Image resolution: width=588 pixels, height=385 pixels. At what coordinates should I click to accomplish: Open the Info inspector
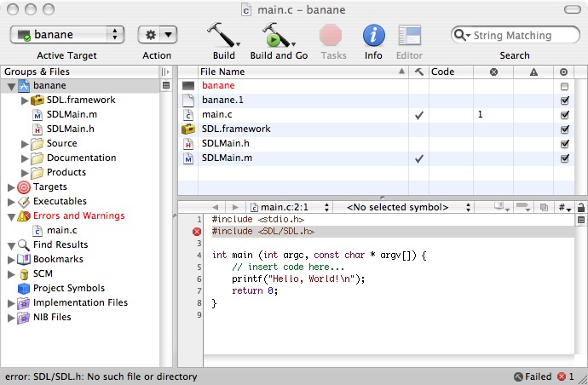tap(373, 35)
